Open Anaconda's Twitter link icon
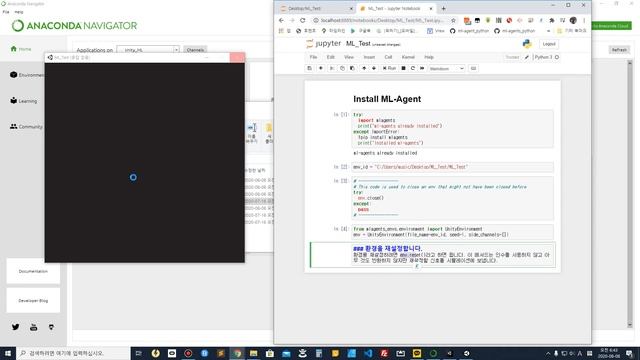 coord(16,327)
